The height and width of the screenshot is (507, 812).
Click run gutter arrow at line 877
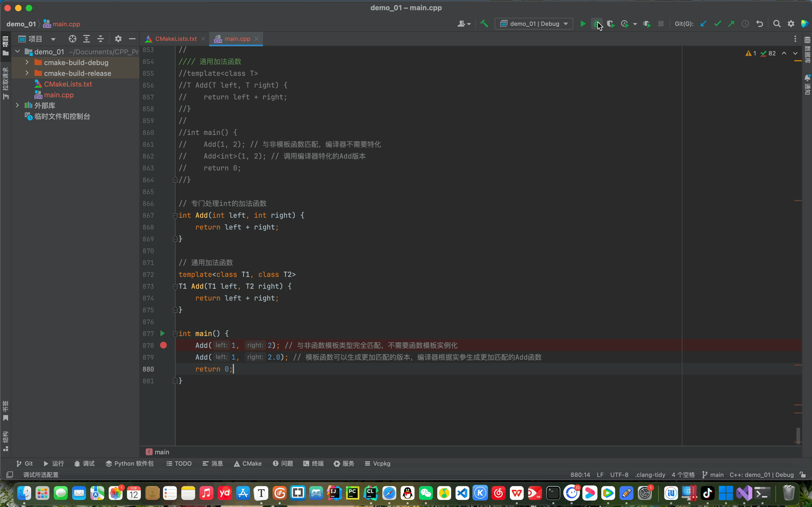point(162,333)
